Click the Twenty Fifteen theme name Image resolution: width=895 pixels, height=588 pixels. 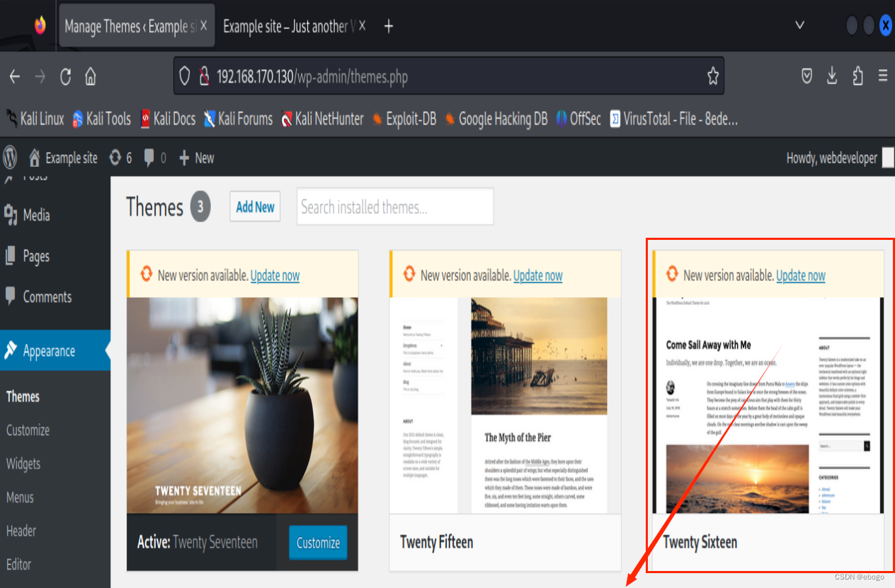(x=436, y=542)
